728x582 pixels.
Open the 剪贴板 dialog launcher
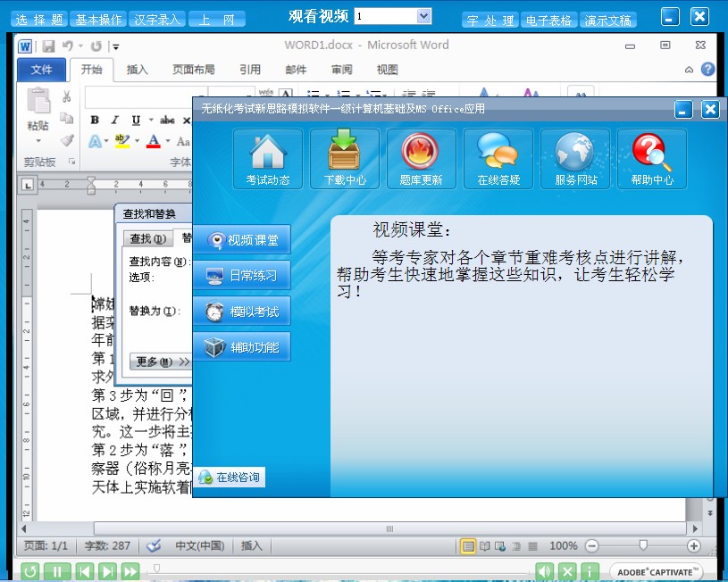point(72,162)
